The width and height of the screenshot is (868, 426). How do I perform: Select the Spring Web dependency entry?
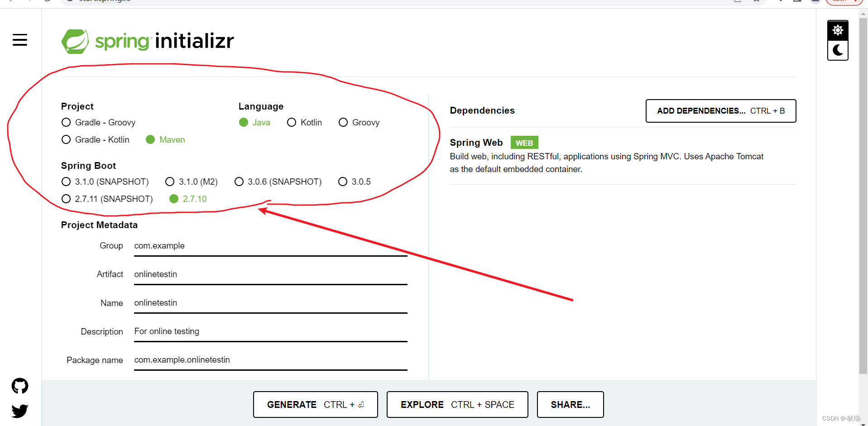623,156
